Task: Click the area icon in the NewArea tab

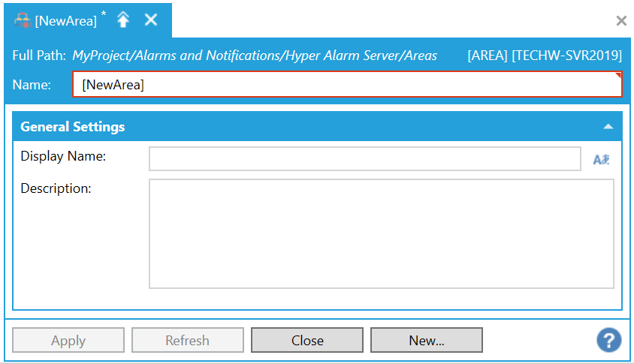Action: point(23,20)
